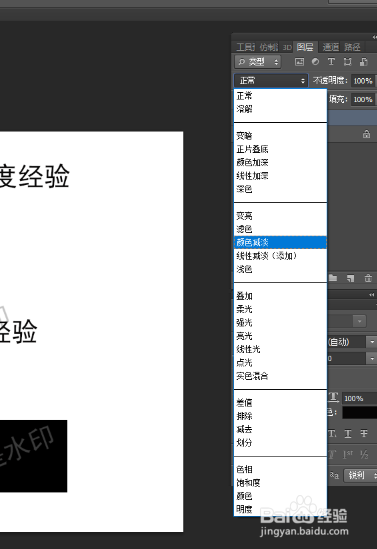The width and height of the screenshot is (377, 549).
Task: Switch to the 图层 tab
Action: pos(305,47)
